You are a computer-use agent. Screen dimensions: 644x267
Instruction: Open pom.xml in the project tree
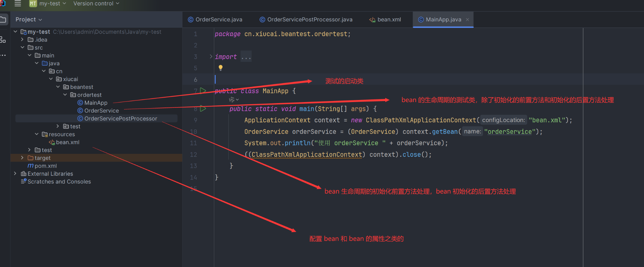pyautogui.click(x=45, y=166)
